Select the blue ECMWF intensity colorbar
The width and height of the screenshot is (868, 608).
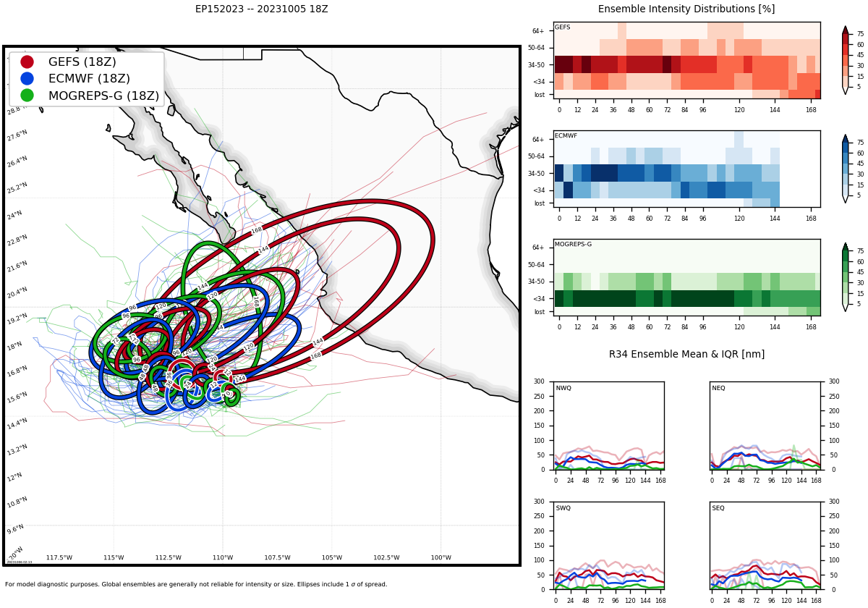pyautogui.click(x=846, y=169)
